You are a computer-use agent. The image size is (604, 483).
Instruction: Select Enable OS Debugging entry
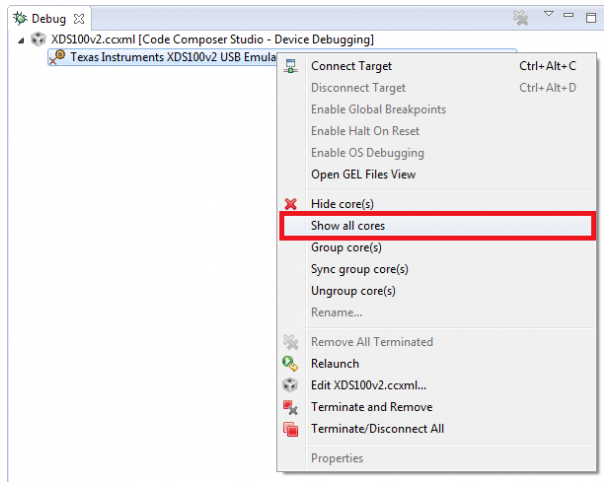(x=438, y=153)
